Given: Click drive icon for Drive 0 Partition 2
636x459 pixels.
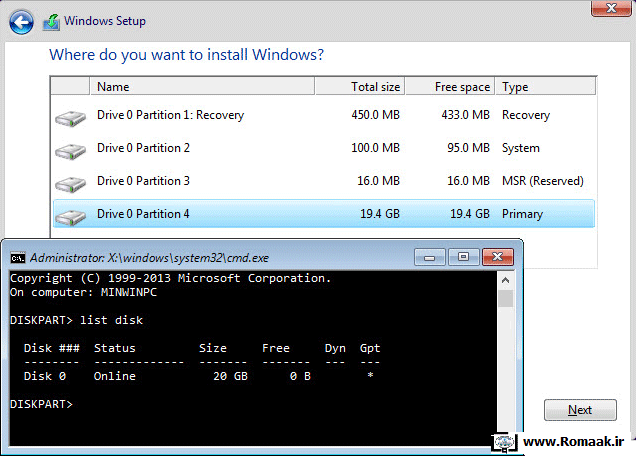Looking at the screenshot, I should (x=71, y=151).
